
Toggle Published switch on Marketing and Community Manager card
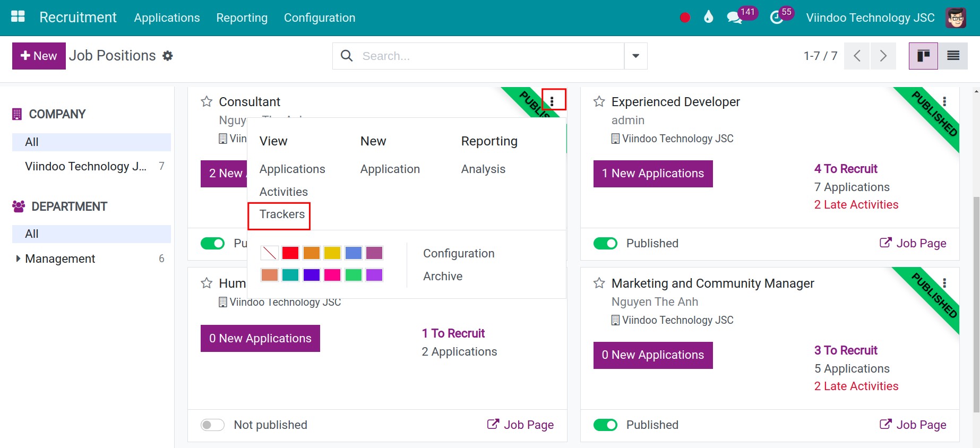[x=605, y=425]
